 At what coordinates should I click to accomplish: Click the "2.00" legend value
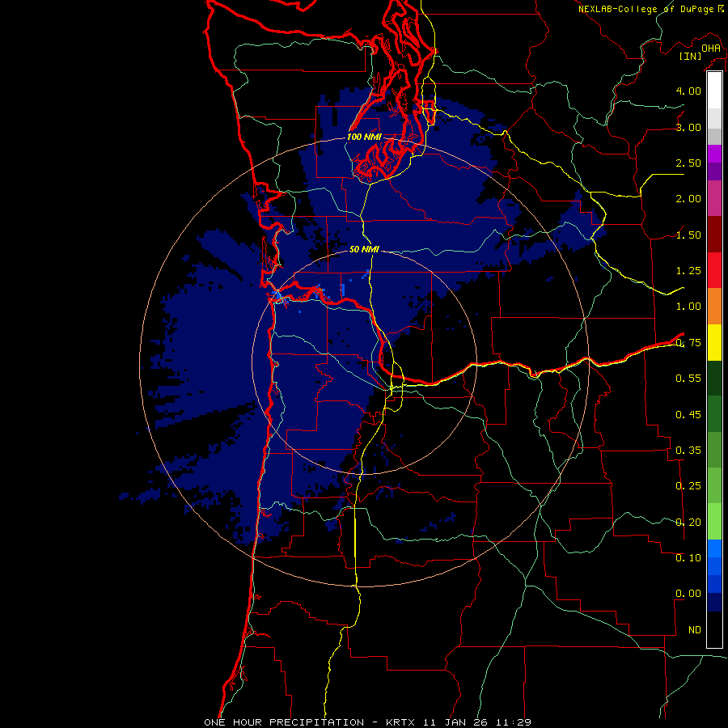tap(688, 199)
